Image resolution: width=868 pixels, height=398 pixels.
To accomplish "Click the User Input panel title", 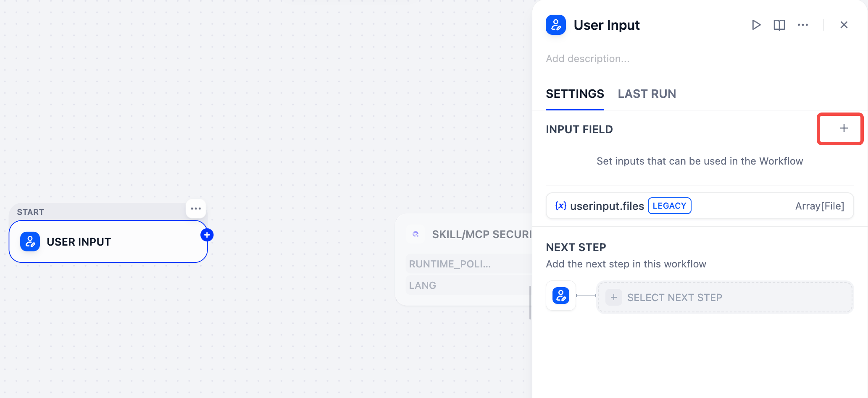I will (607, 25).
